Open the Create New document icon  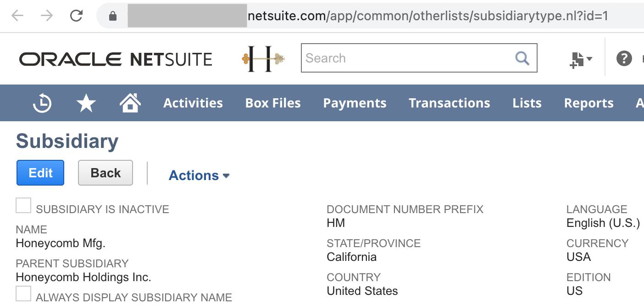coord(577,59)
